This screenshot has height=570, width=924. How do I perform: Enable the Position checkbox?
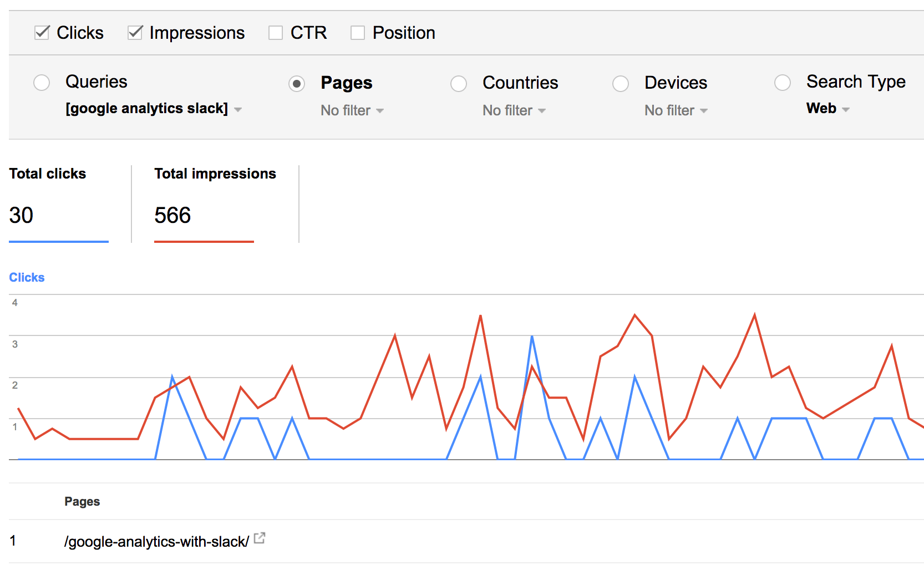358,33
